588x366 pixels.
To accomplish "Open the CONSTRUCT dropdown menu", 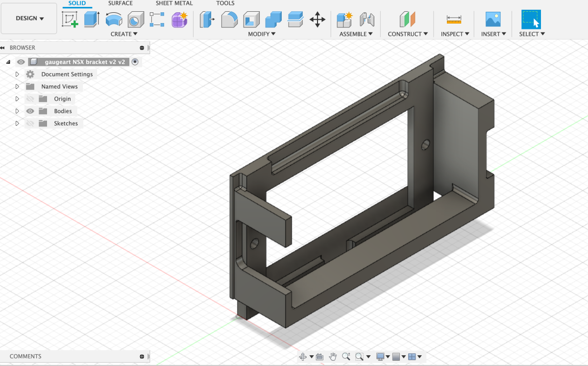I will pos(408,34).
